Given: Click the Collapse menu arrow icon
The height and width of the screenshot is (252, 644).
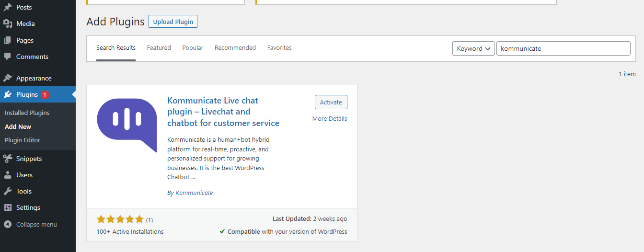Looking at the screenshot, I should (x=8, y=224).
